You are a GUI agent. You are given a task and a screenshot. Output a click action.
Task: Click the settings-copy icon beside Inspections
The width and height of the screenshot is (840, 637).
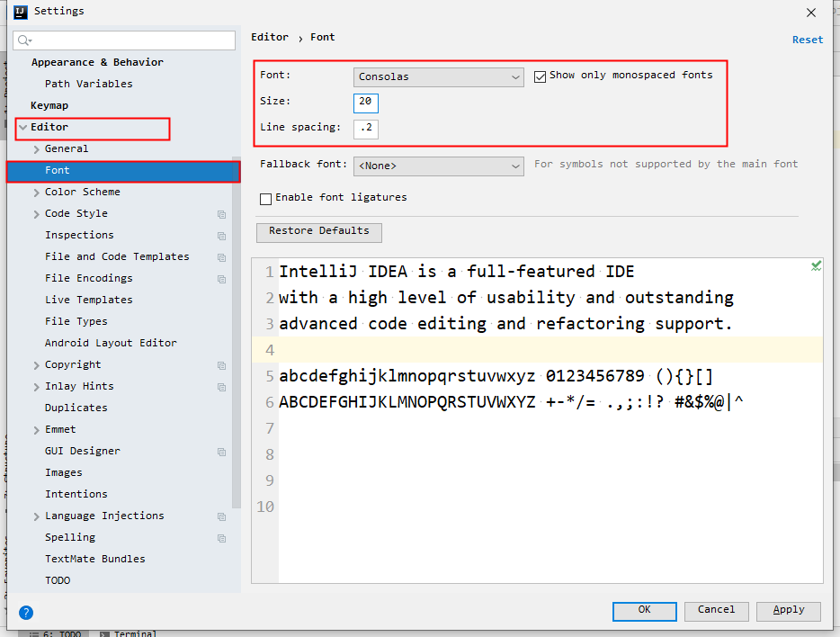[x=221, y=236]
